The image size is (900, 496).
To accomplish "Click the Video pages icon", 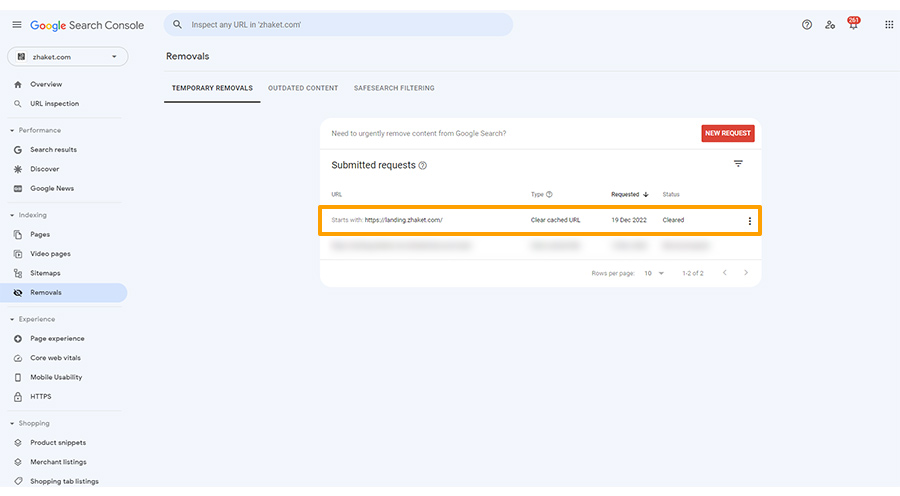I will [x=18, y=254].
